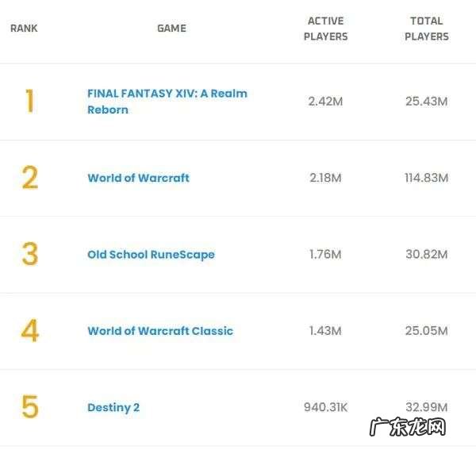The image size is (476, 450).
Task: Open the World of Warcraft Classic link
Action: click(160, 331)
